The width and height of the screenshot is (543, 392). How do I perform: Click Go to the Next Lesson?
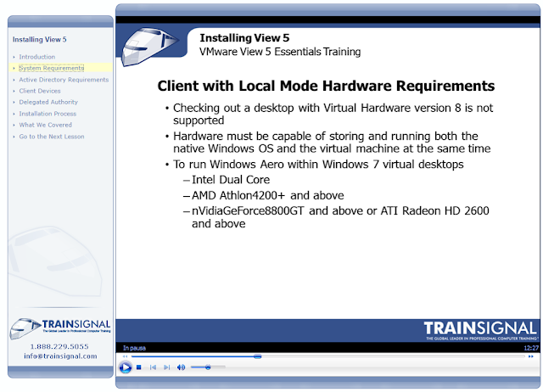click(52, 137)
